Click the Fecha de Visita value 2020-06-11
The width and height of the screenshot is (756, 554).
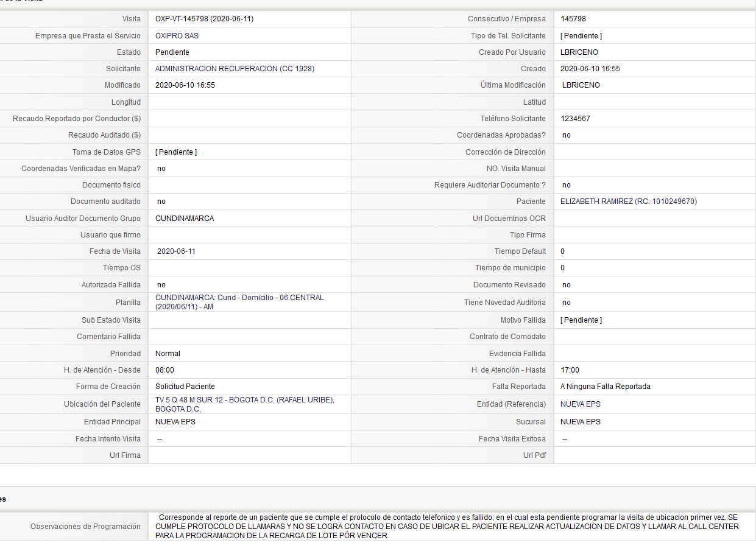(x=176, y=251)
